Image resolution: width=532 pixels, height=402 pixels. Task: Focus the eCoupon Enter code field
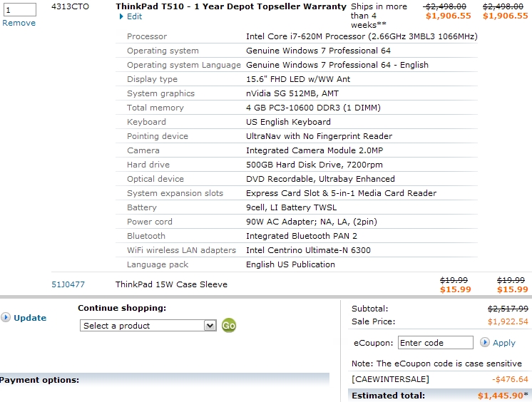click(435, 343)
